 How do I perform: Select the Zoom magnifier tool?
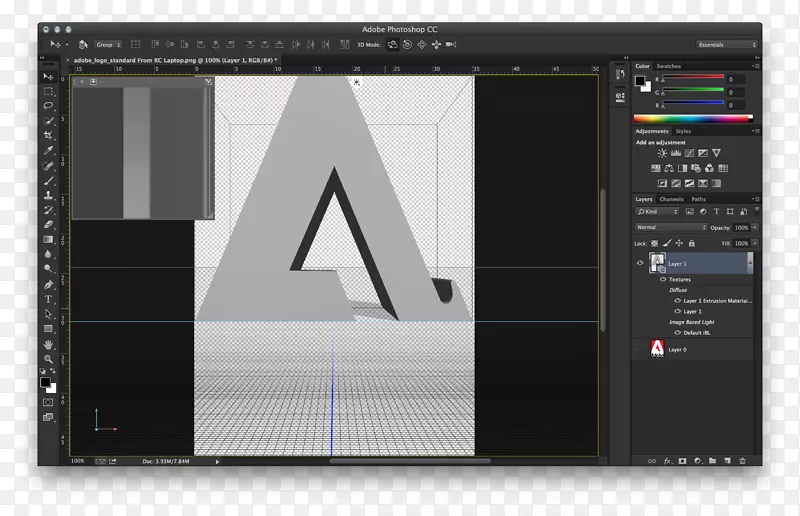(48, 360)
